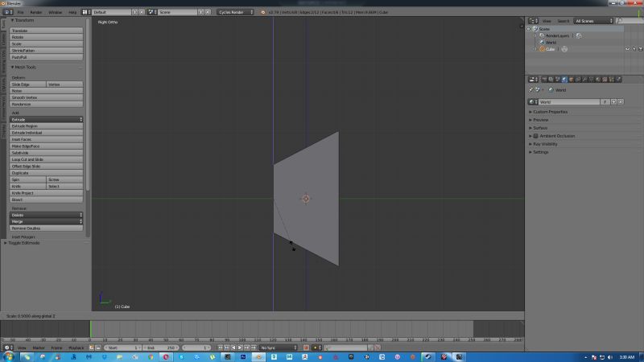Viewport: 644px width, 362px height.
Task: Click the red auto-keyframe record button
Action: 307,348
